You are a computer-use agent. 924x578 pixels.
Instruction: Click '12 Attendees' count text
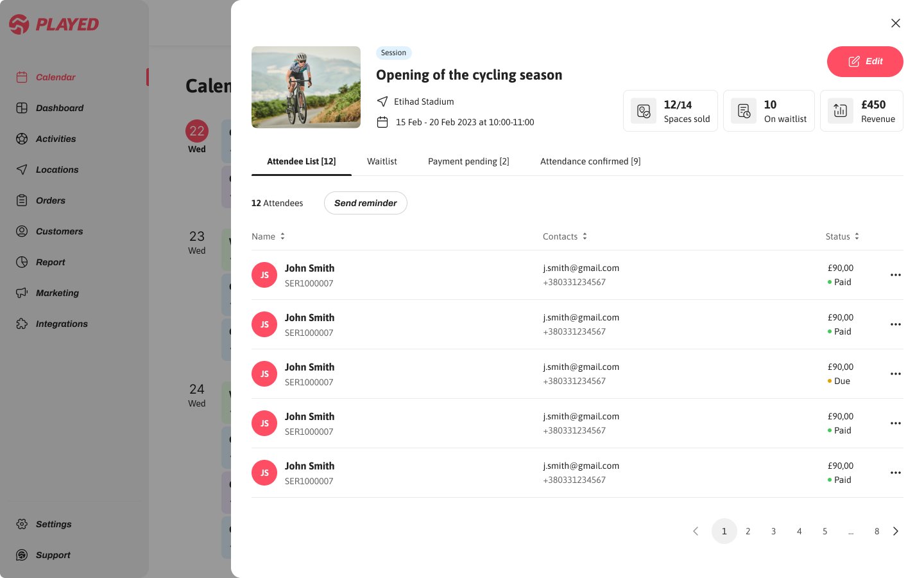pyautogui.click(x=277, y=203)
